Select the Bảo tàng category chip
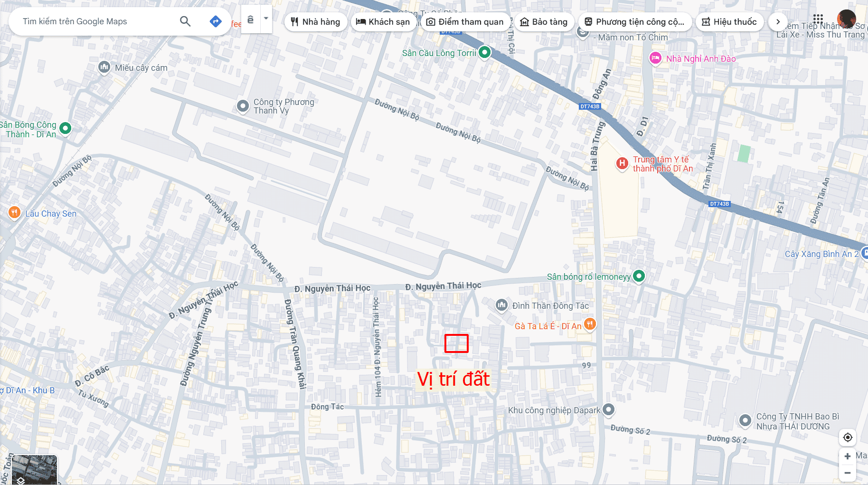Image resolution: width=868 pixels, height=485 pixels. (544, 22)
